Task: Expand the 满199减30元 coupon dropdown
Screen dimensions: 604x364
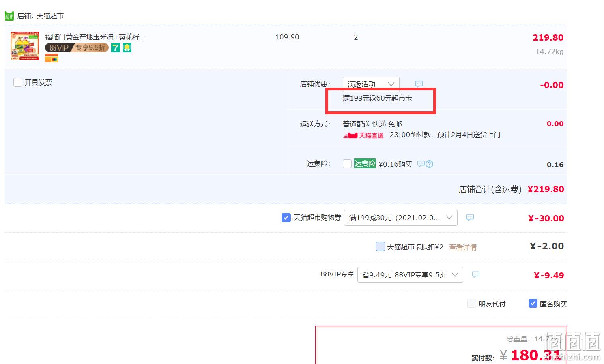Action: (401, 218)
